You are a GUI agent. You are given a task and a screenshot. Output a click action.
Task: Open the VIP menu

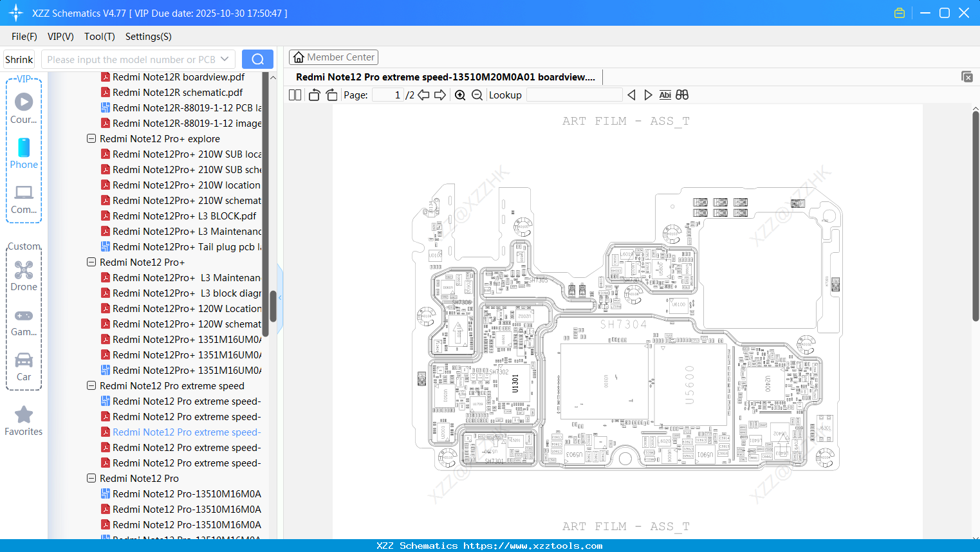[60, 37]
